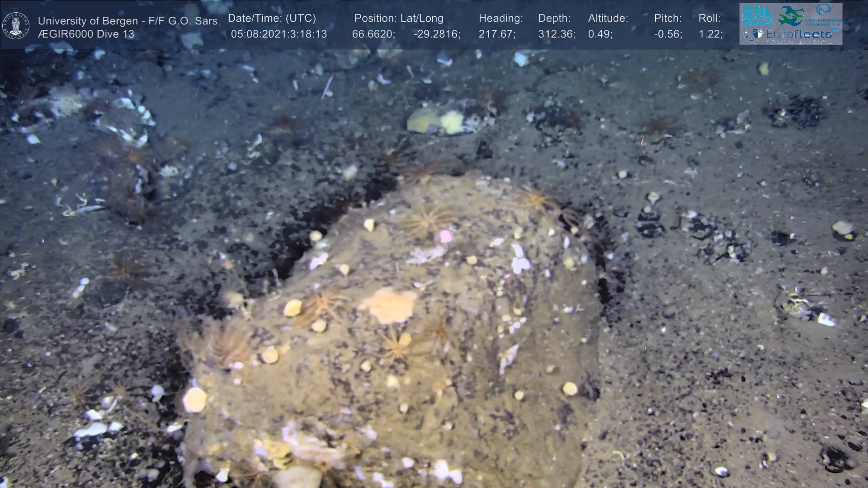Click the University of Bergen seal logo
The width and height of the screenshot is (868, 488).
point(16,25)
